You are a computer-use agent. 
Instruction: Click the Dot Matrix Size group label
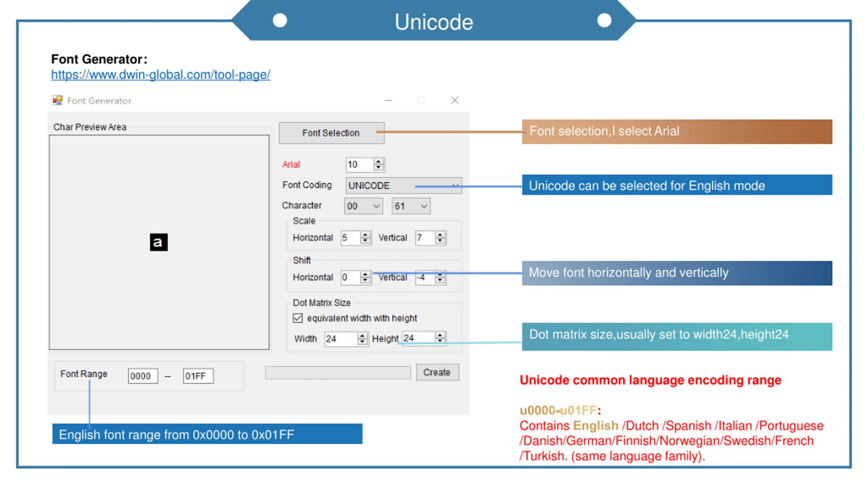(322, 303)
